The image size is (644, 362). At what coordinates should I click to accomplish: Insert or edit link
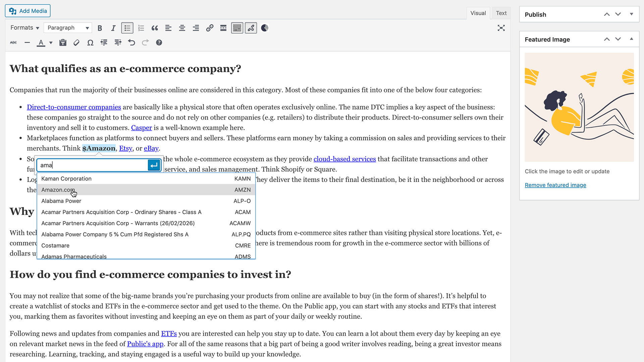[x=210, y=28]
